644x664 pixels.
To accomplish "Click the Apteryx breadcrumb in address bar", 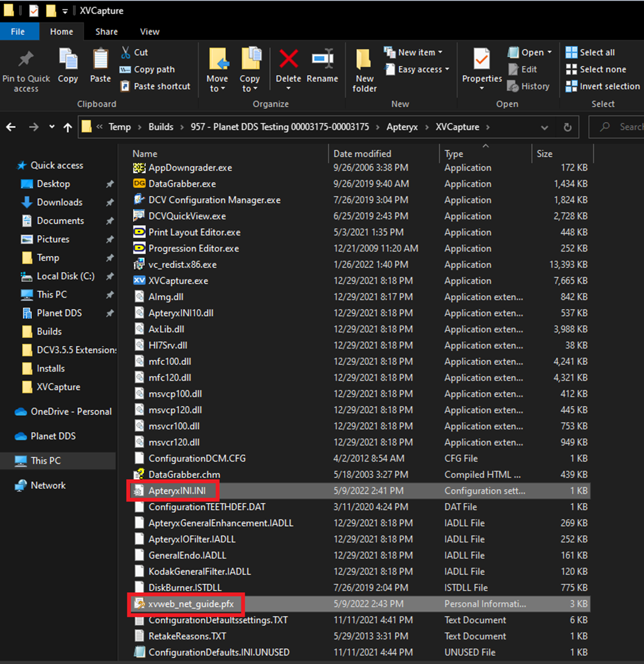I will (x=402, y=127).
